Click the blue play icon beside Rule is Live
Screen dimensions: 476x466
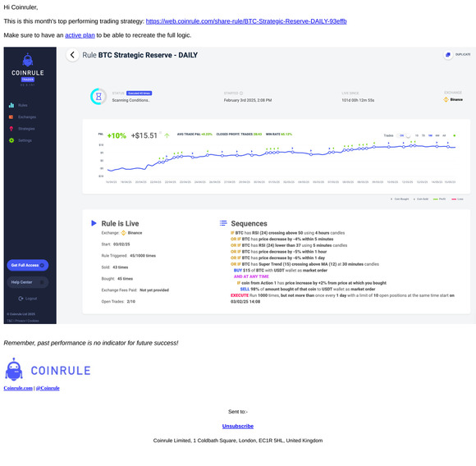point(94,223)
